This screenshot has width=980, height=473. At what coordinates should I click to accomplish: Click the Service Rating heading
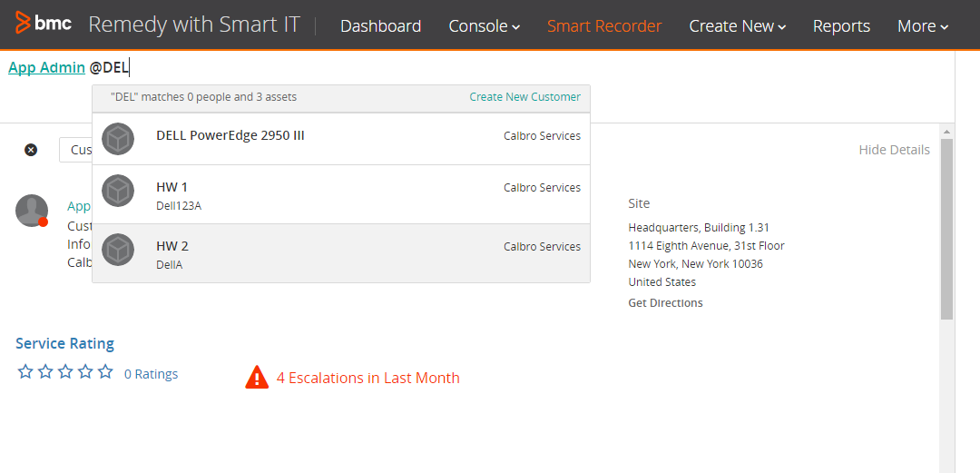point(65,343)
